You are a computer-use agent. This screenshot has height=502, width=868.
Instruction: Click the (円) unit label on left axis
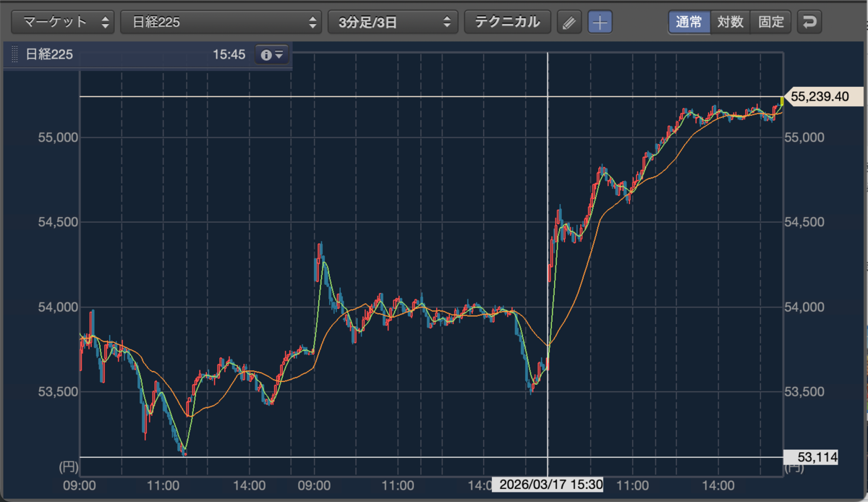click(68, 468)
